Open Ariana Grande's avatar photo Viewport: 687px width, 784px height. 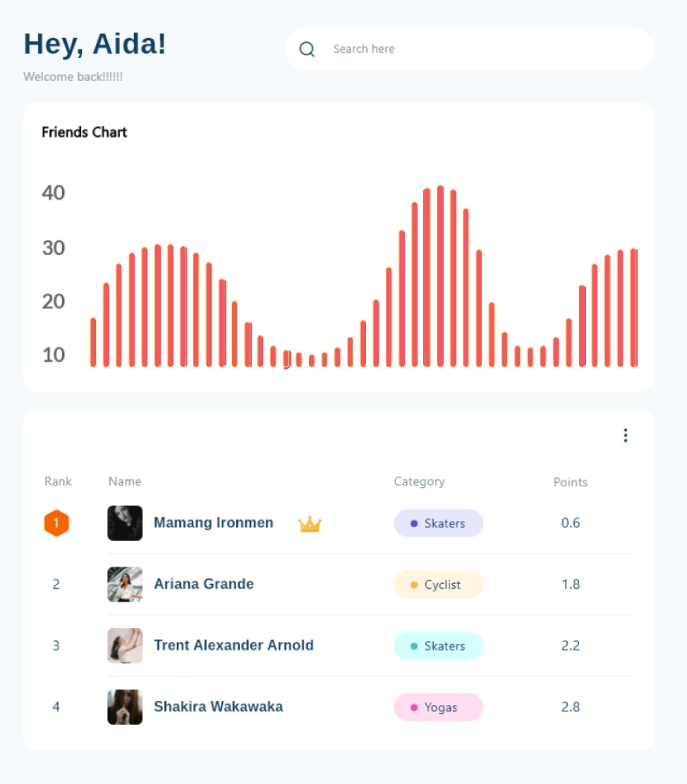[125, 584]
